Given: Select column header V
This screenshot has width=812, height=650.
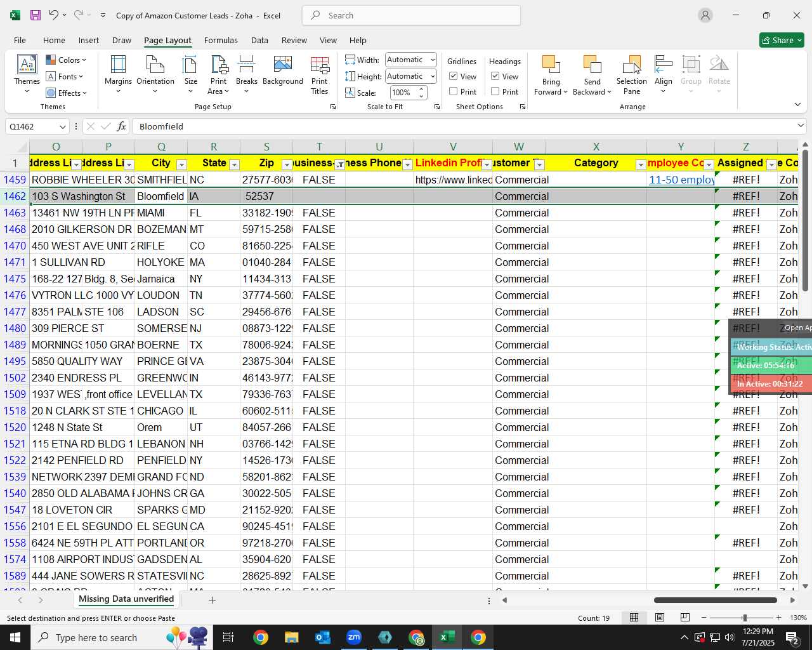Looking at the screenshot, I should [x=453, y=147].
